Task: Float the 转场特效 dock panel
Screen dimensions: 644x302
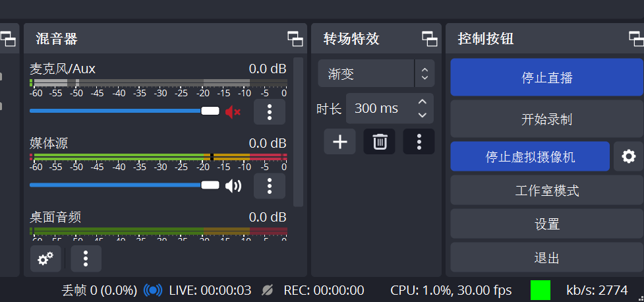Action: tap(430, 39)
